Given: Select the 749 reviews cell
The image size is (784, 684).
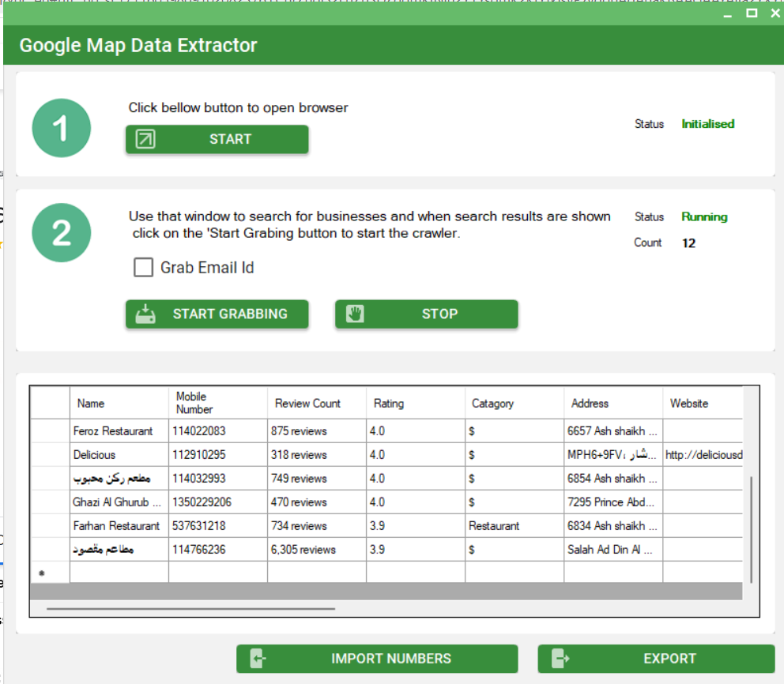Looking at the screenshot, I should click(317, 478).
